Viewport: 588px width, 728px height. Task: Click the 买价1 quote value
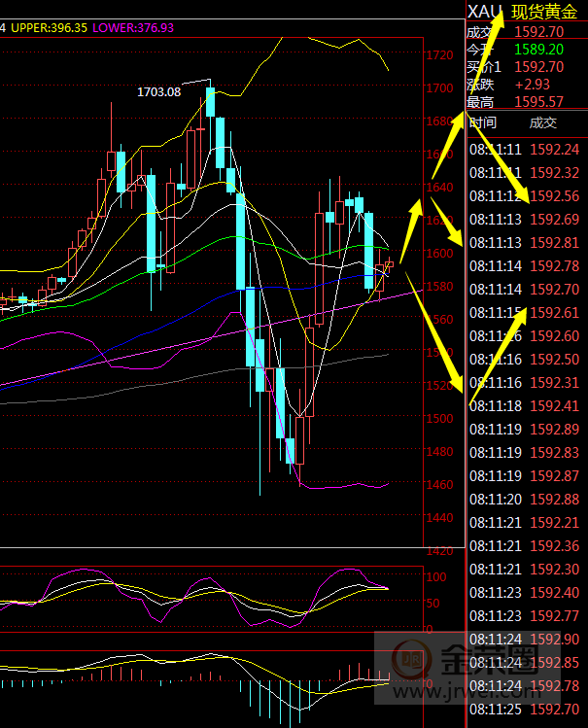point(538,67)
